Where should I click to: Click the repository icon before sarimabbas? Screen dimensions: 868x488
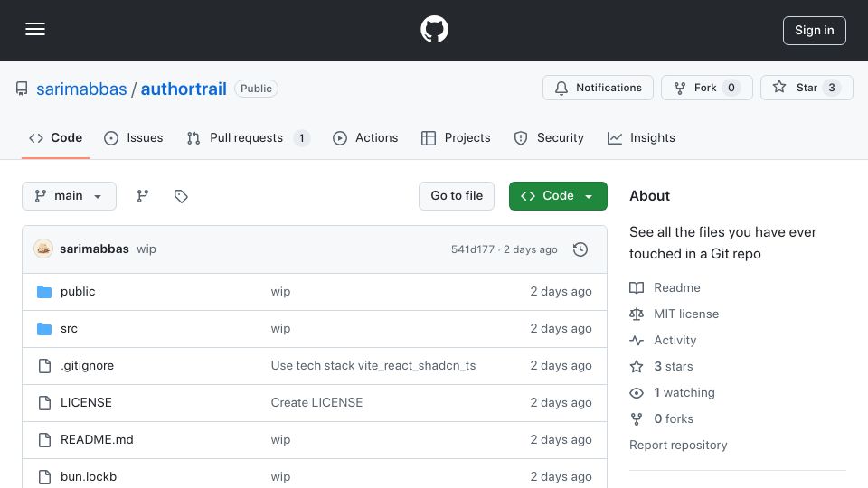coord(22,89)
